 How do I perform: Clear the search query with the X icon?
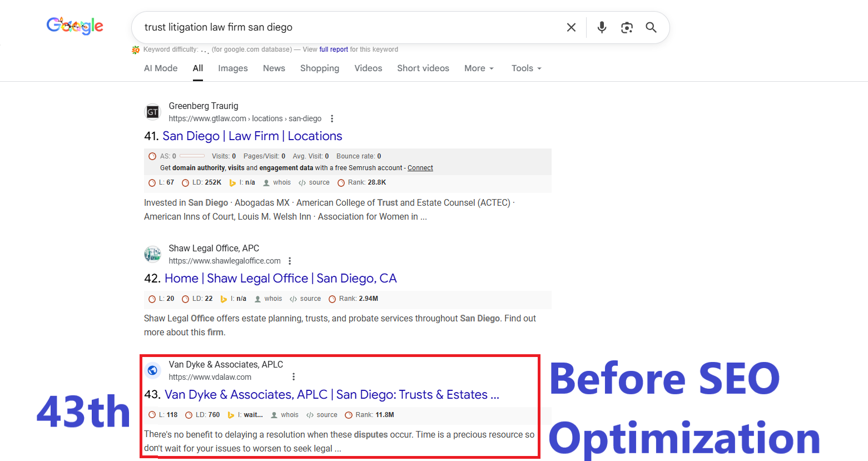tap(571, 27)
